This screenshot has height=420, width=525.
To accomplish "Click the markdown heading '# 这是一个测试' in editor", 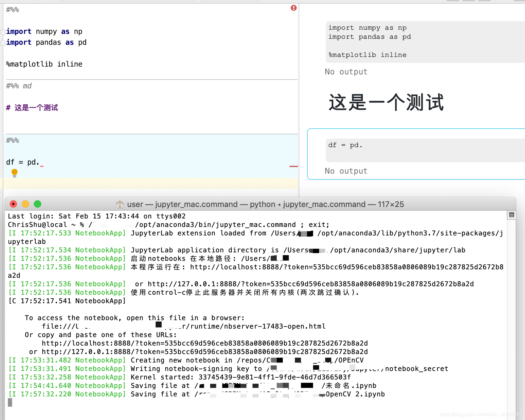I will click(x=32, y=108).
